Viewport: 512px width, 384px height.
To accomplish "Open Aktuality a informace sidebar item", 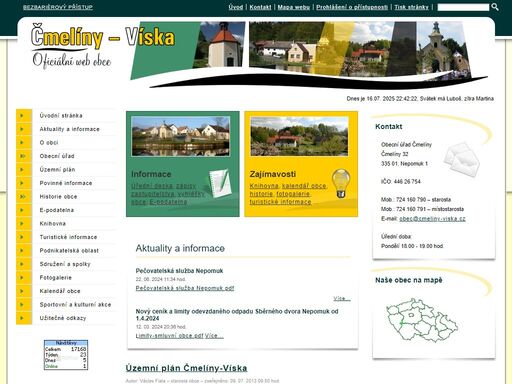I will click(x=69, y=129).
